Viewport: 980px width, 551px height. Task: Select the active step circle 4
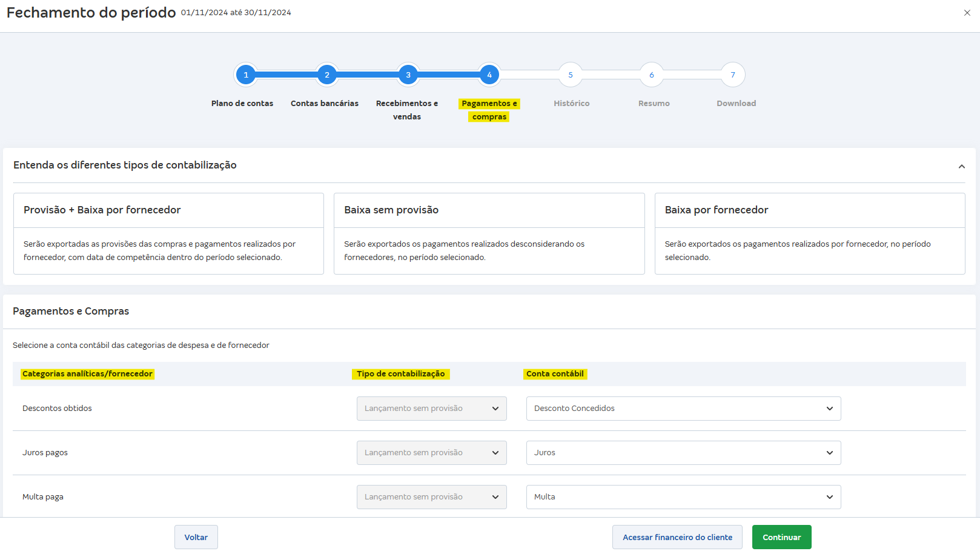pos(489,74)
